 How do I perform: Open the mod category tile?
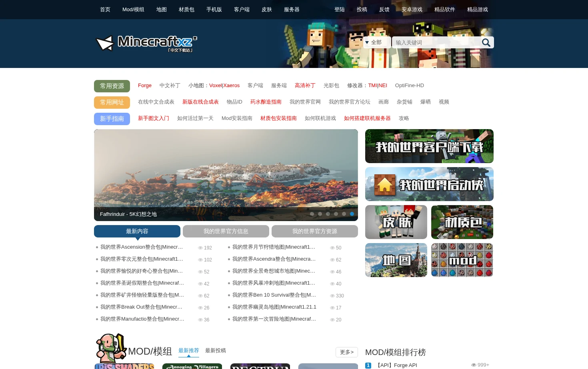pos(462,260)
